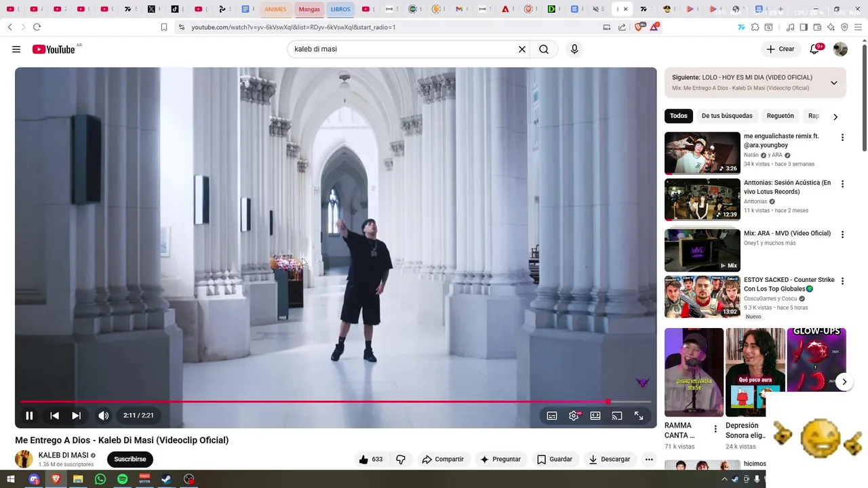Viewport: 868px width, 488px height.
Task: Go to the YouTube home logo
Action: 53,49
